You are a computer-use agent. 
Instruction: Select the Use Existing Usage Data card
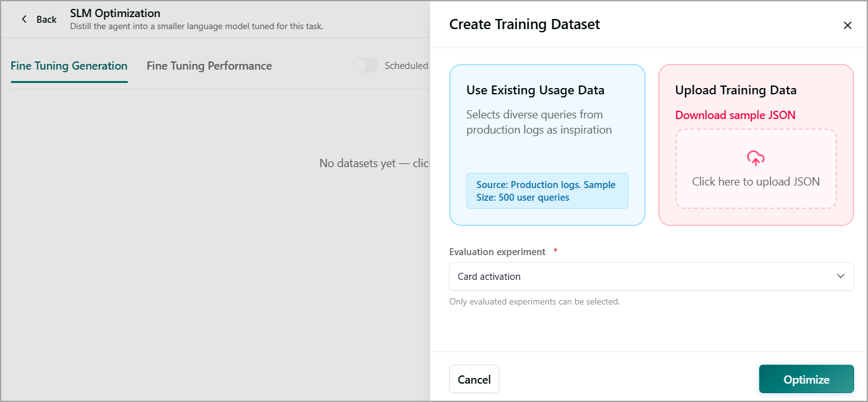coord(547,145)
